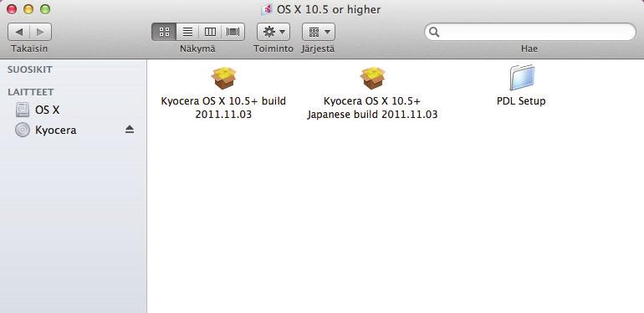This screenshot has height=313, width=644.
Task: Click the SUOSIKIT sidebar heading
Action: click(x=30, y=69)
